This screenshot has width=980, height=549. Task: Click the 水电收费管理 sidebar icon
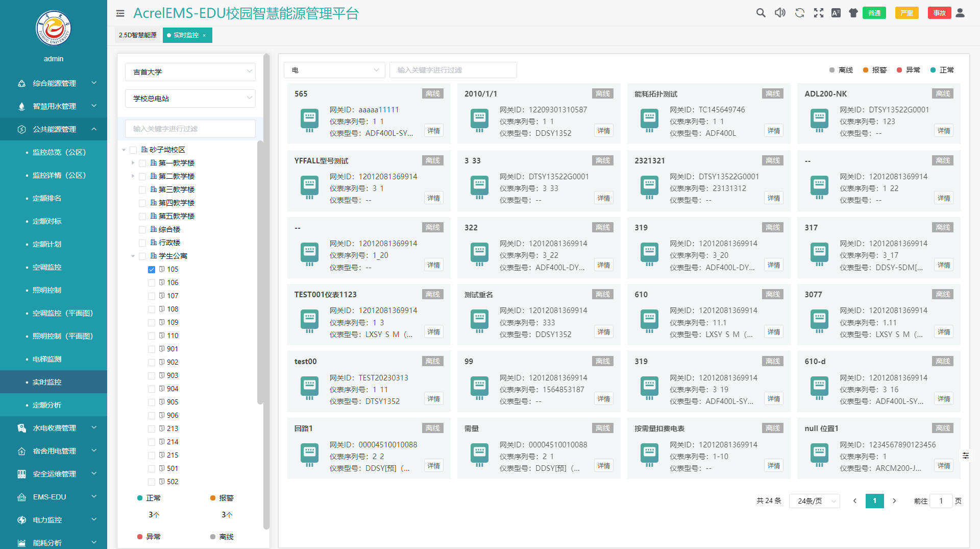coord(21,428)
